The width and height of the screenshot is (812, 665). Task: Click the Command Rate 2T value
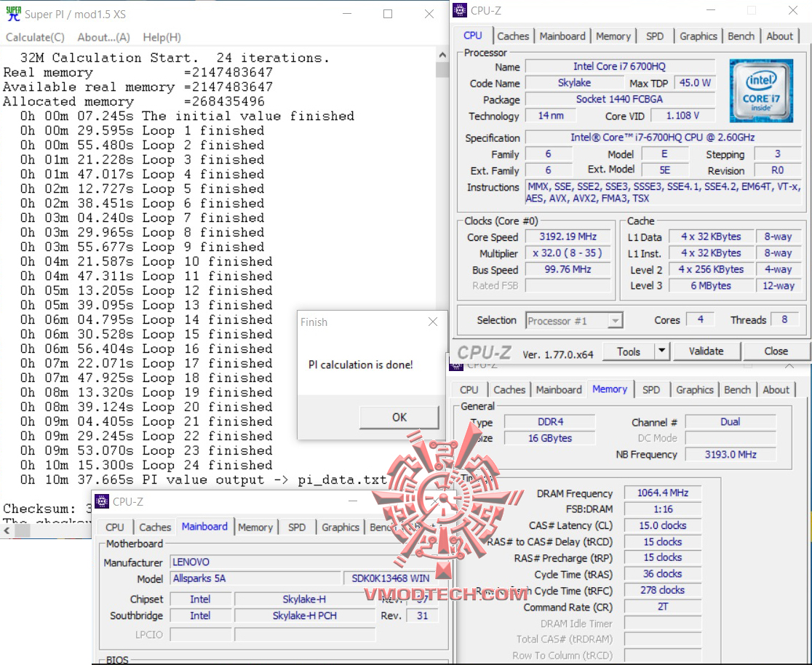(x=662, y=607)
